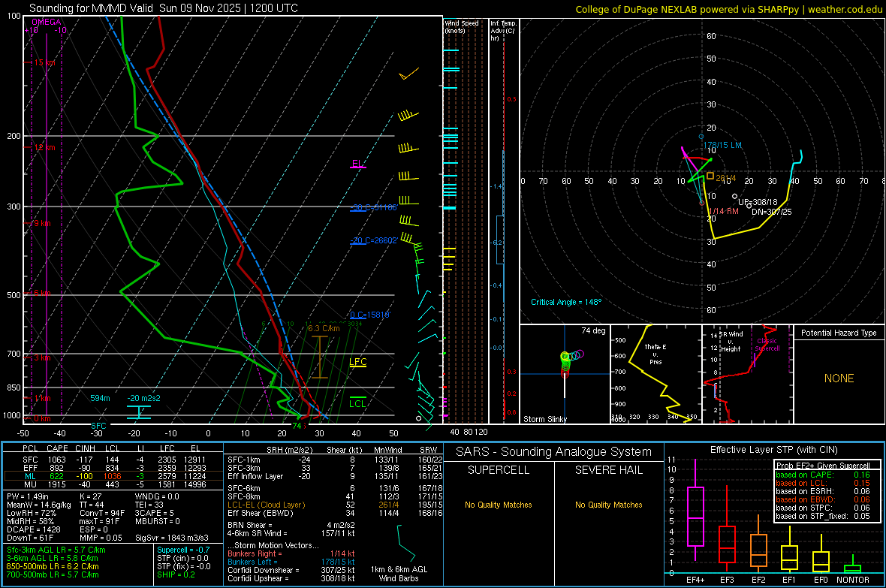Click the K = 27 index value
Screen dimensions: 886x588
coord(90,496)
